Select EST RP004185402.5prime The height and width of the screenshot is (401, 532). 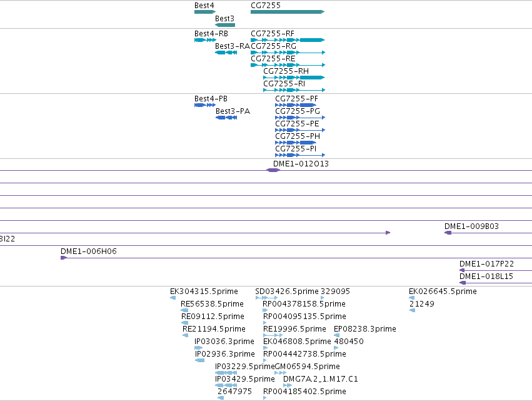click(265, 398)
